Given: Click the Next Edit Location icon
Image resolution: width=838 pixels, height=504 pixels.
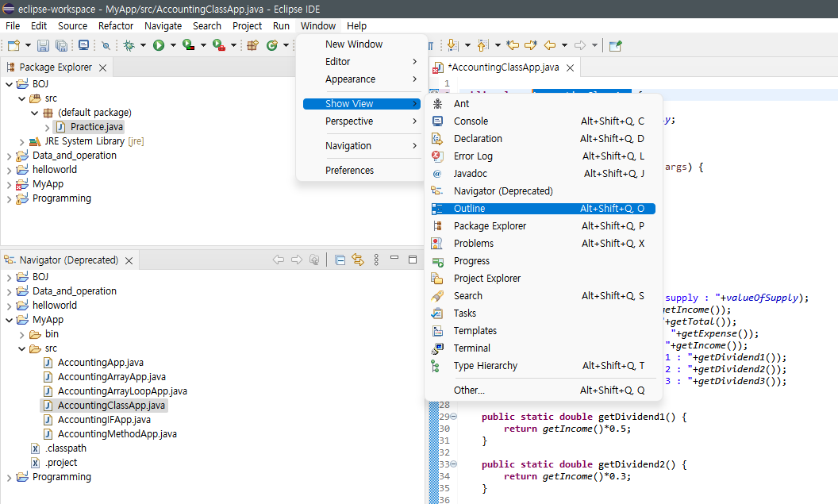Looking at the screenshot, I should 531,45.
